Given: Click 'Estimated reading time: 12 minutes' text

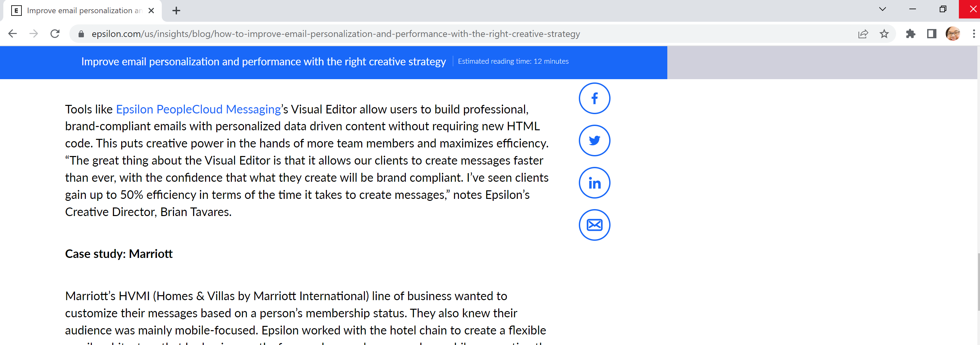Looking at the screenshot, I should coord(513,61).
